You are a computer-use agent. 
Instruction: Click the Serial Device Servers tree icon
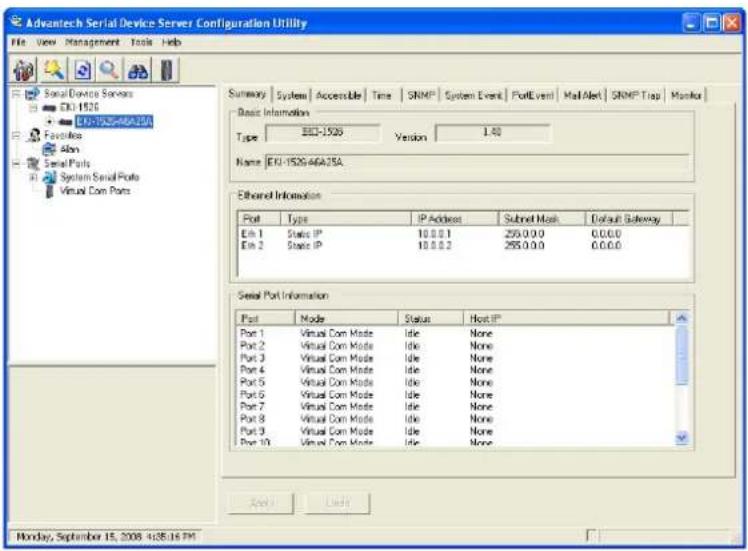32,94
